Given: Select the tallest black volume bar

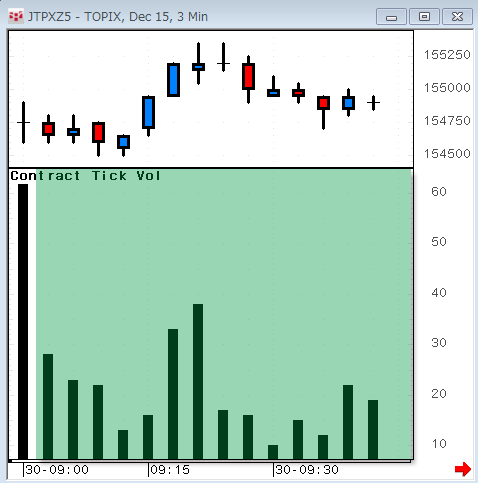Looking at the screenshot, I should pyautogui.click(x=23, y=322).
